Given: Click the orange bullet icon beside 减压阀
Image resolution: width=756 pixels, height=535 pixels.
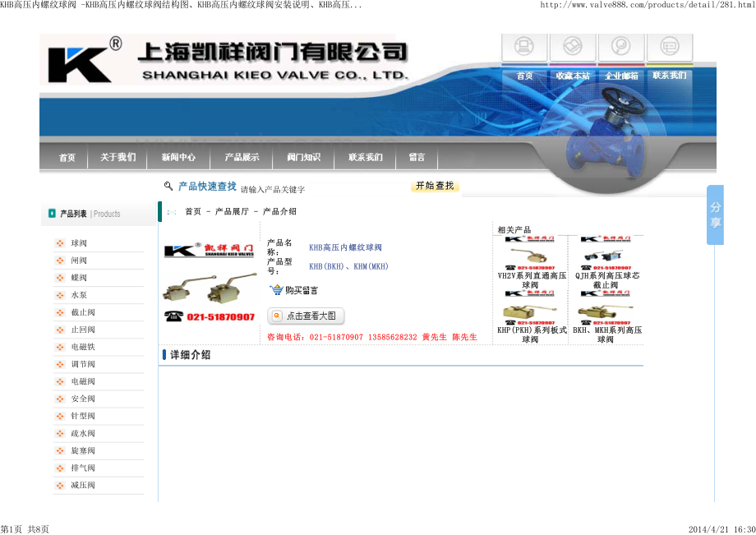Looking at the screenshot, I should 60,485.
